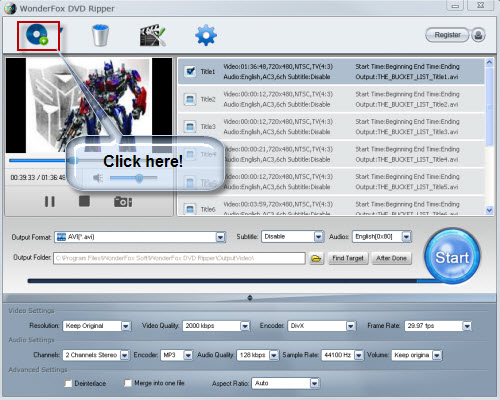Click the trash bin clear list icon
The image size is (500, 400).
point(100,35)
